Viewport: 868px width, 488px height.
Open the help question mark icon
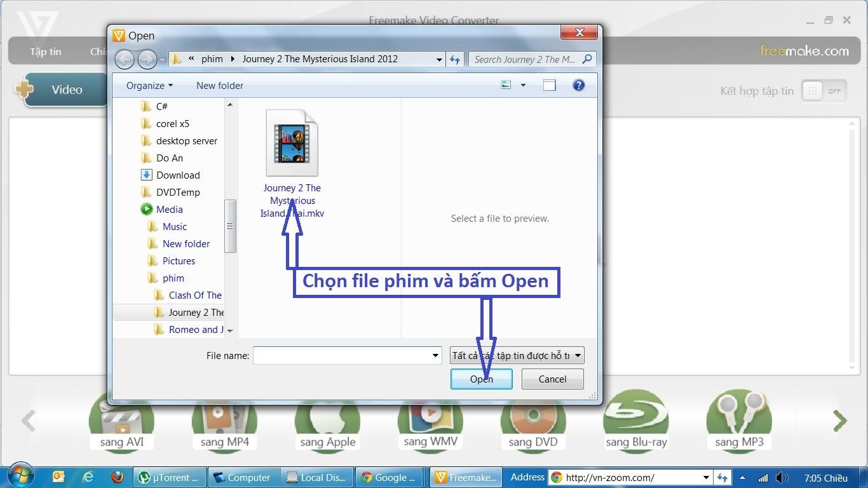(x=578, y=85)
